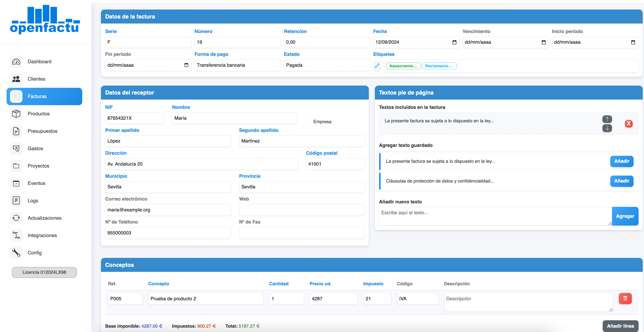Click the Config wrench icon
644x332 pixels.
coord(16,253)
